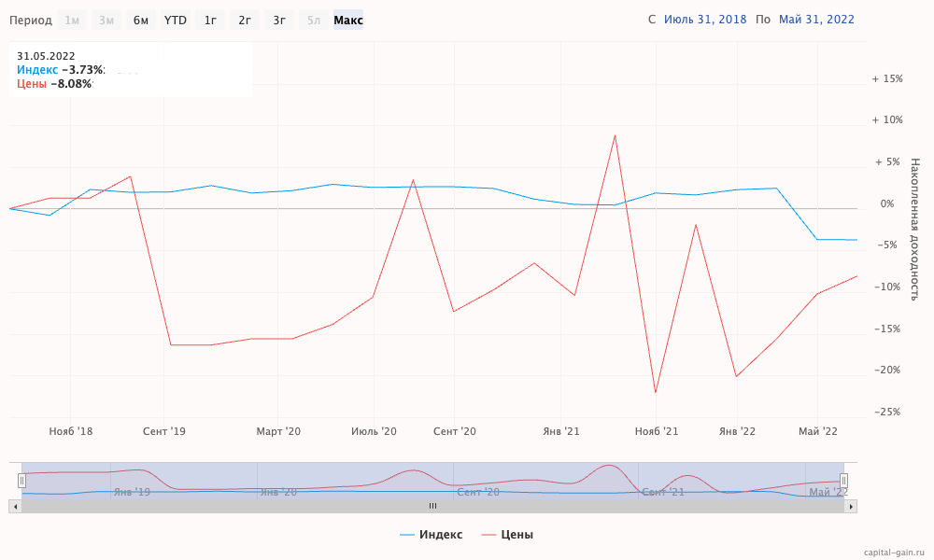
Task: Click tooltip Цены −8.08% value
Action: click(x=55, y=84)
